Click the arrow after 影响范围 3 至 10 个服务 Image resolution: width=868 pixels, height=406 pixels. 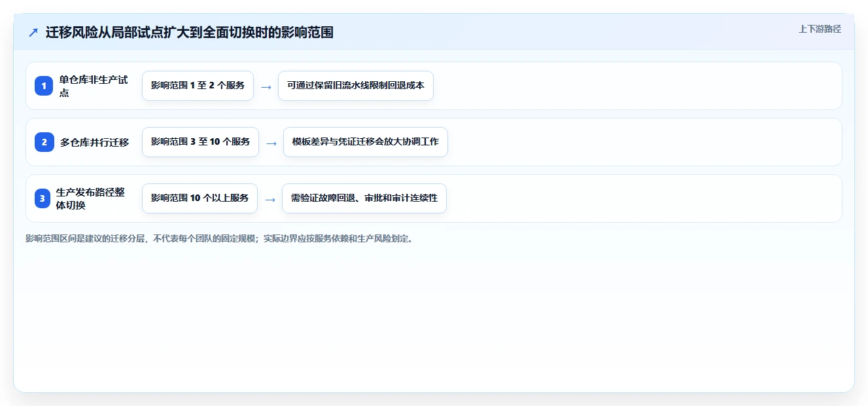tap(271, 143)
